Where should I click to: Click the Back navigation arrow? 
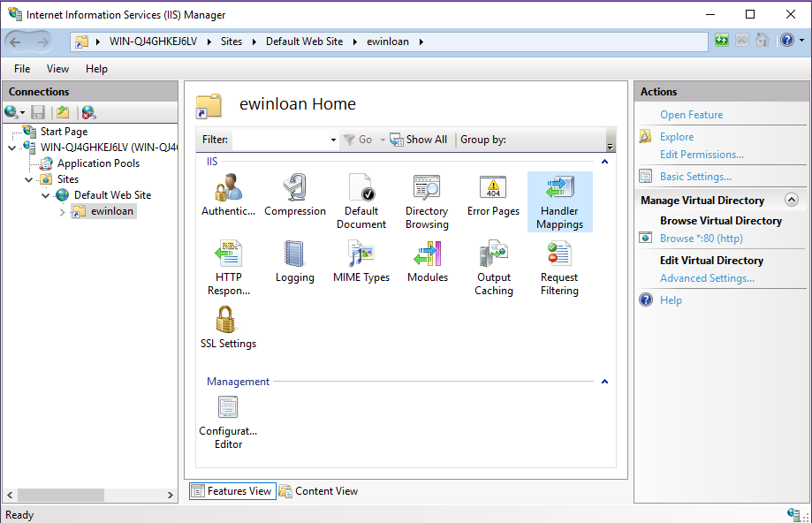pos(16,42)
